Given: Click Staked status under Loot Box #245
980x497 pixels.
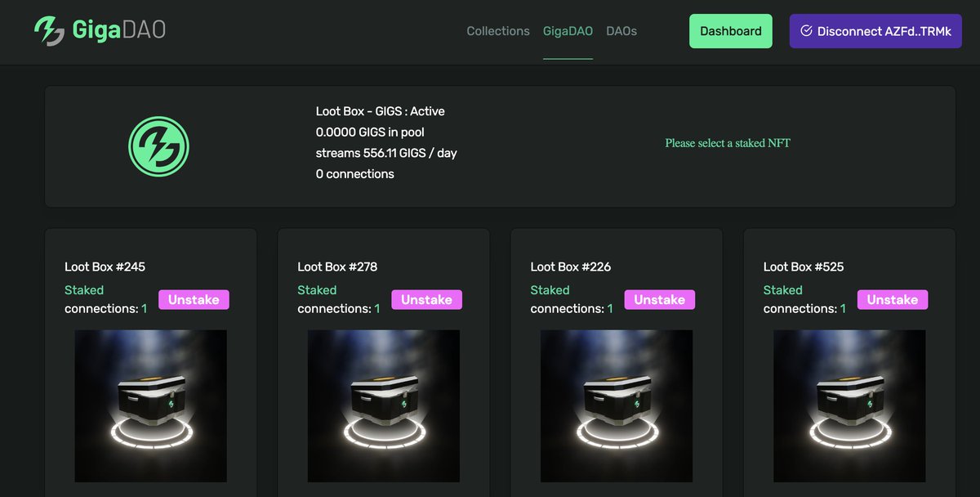Looking at the screenshot, I should coord(84,290).
